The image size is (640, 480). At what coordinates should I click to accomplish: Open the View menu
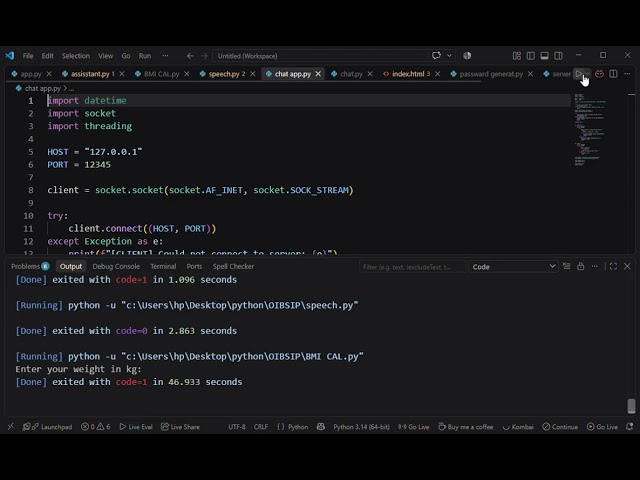pos(105,56)
